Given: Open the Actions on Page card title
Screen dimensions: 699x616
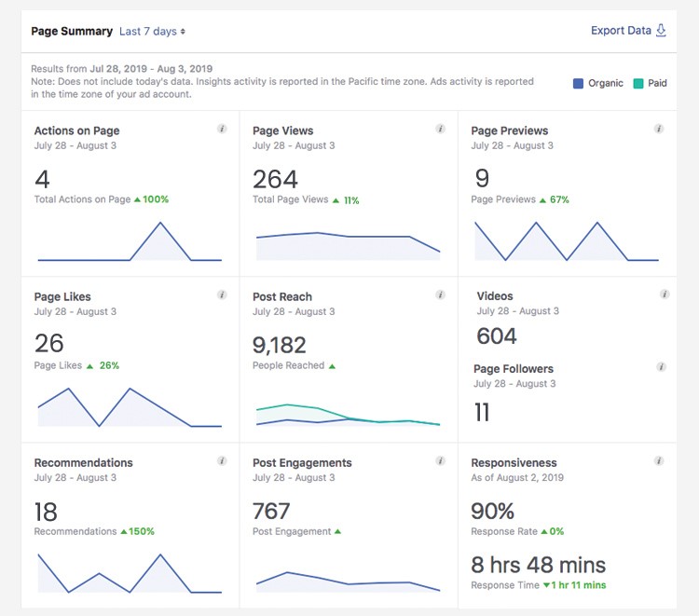Looking at the screenshot, I should click(76, 130).
